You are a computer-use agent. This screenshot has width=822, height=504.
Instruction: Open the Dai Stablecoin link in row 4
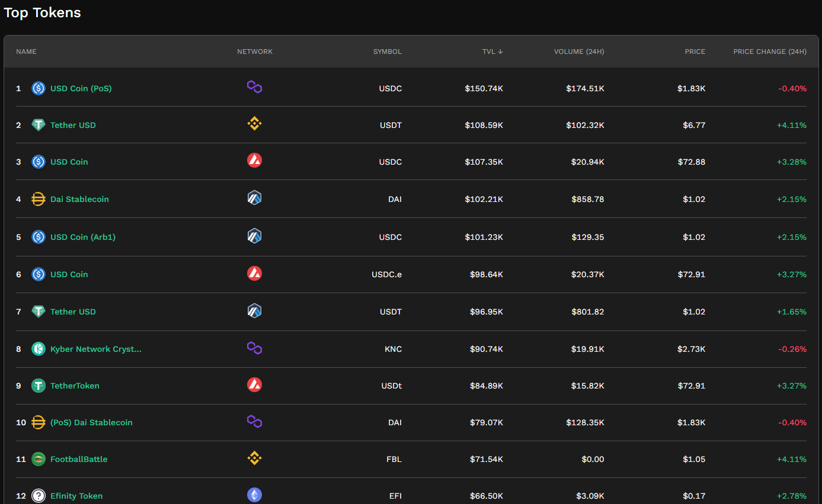coord(79,199)
